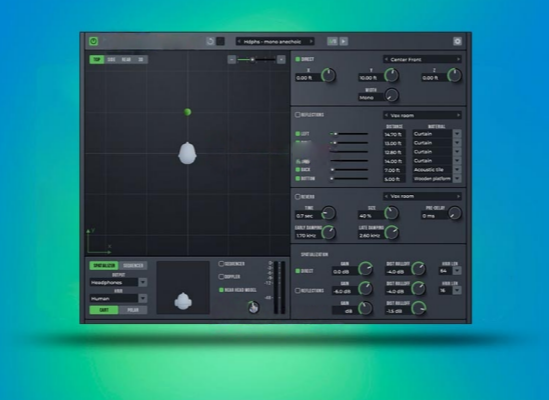
Task: Go to next preset with right arrow
Action: click(x=311, y=42)
